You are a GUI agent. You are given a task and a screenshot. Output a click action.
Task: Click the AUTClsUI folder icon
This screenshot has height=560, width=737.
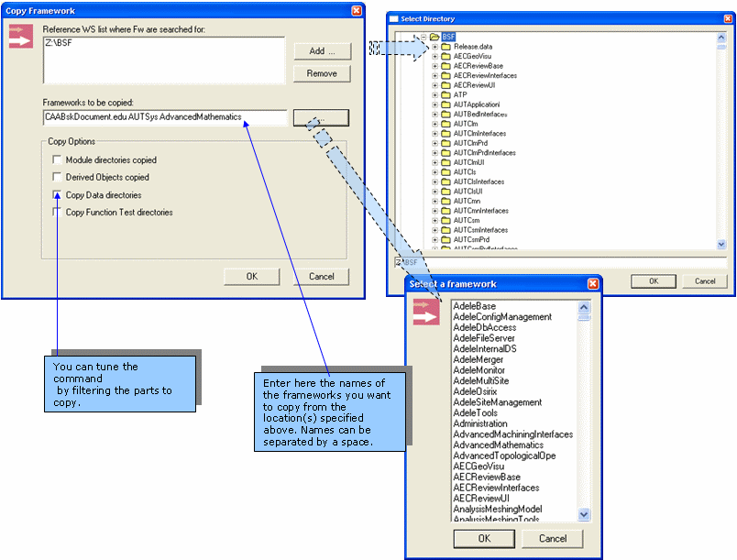point(445,192)
